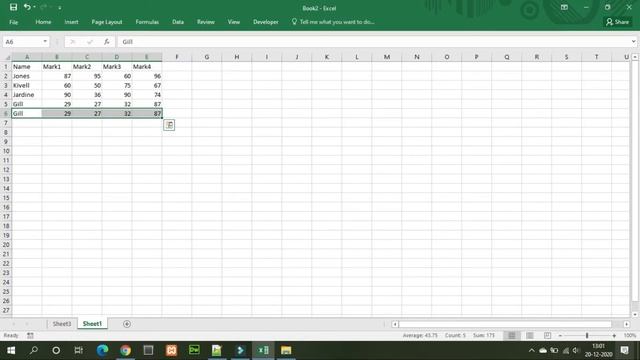Screen dimensions: 640x360
Task: Switch to the Home ribbon tab
Action: 43,22
